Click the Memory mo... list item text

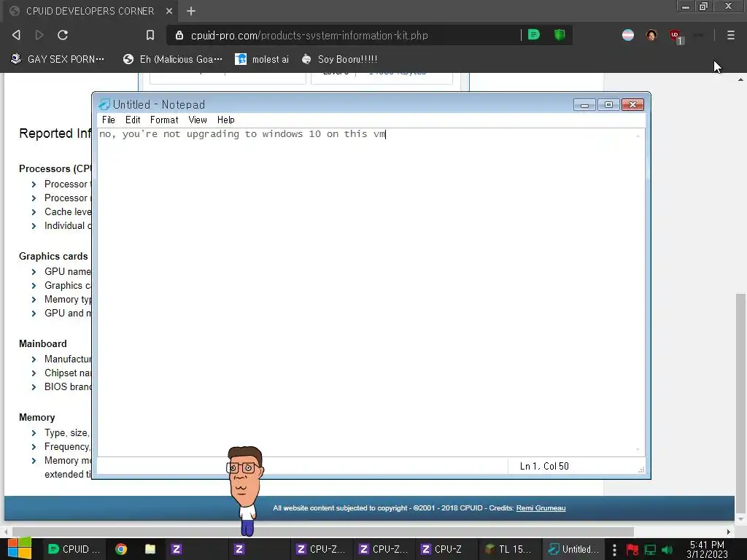point(67,461)
